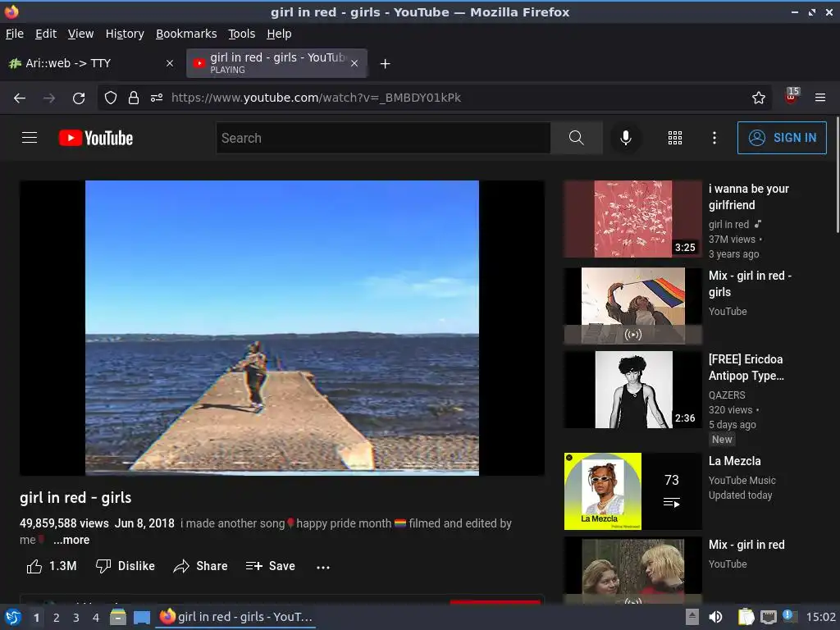Switch to workspace 1

point(36,618)
